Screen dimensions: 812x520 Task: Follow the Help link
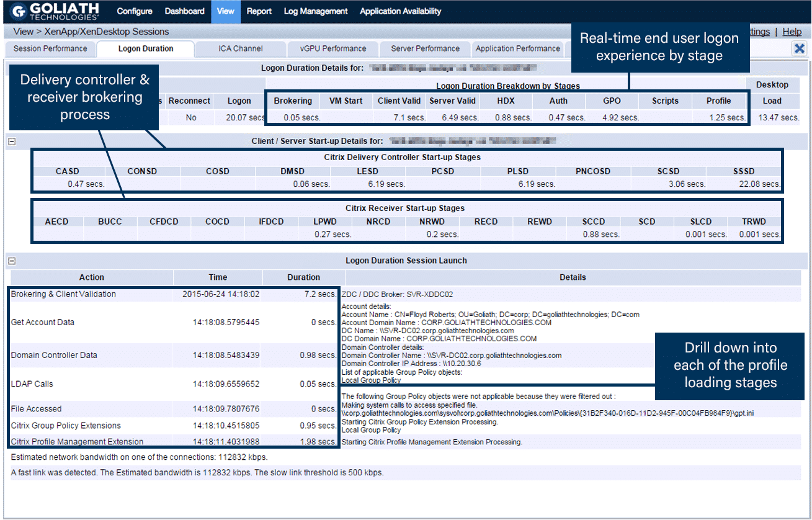point(792,32)
